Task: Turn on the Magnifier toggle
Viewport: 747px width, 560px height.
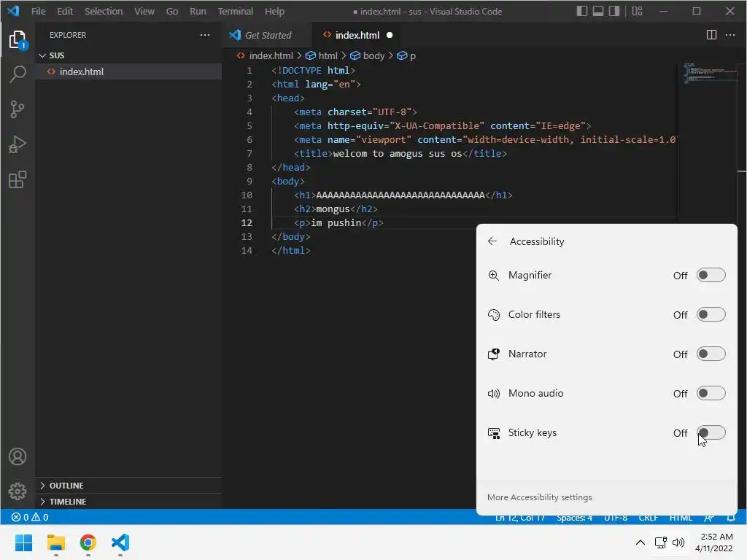Action: pos(711,275)
